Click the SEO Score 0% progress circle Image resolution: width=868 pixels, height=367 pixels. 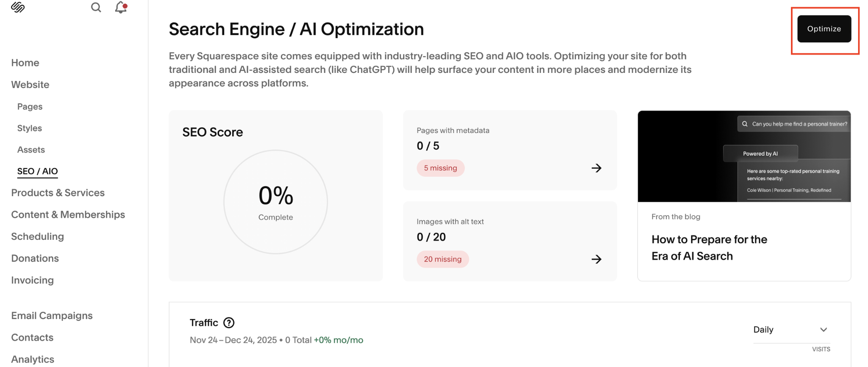[275, 202]
